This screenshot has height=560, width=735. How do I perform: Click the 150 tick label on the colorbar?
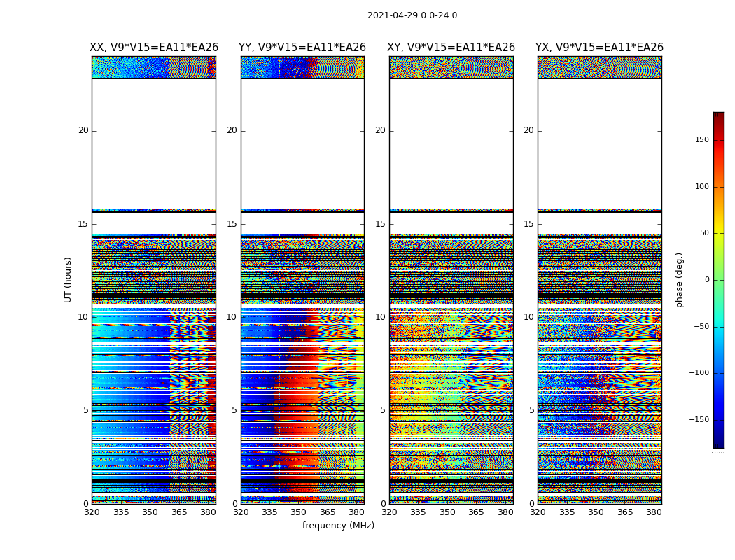(x=701, y=140)
